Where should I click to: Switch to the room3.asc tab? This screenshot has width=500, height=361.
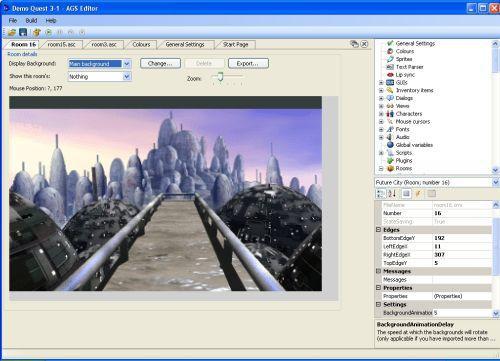click(x=104, y=44)
